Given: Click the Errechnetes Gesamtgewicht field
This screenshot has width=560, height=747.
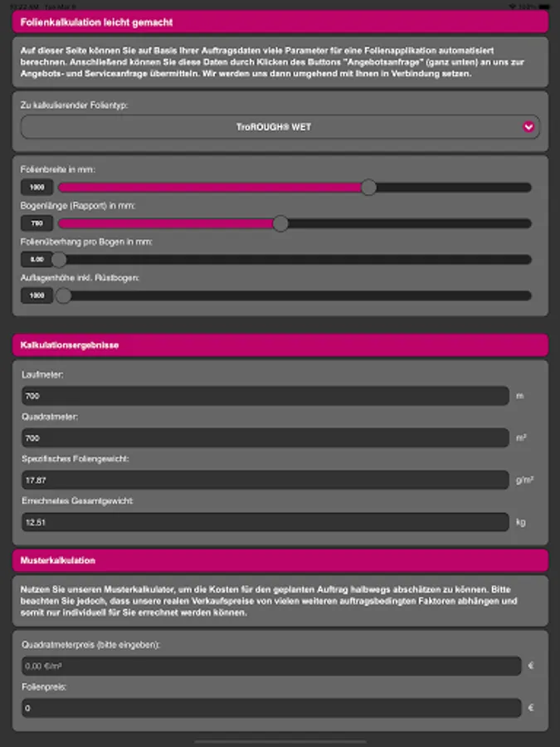Looking at the screenshot, I should click(x=265, y=522).
